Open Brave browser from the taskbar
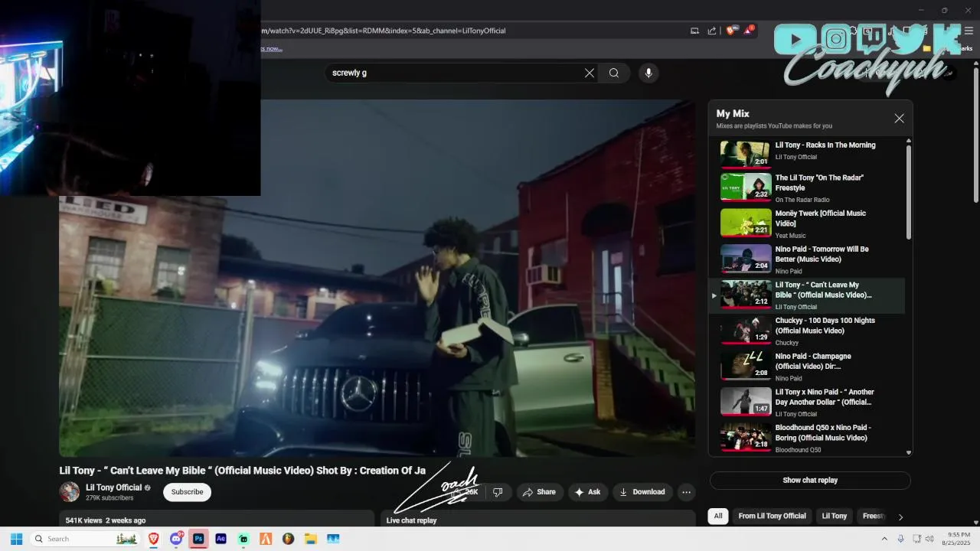980x551 pixels. point(153,539)
